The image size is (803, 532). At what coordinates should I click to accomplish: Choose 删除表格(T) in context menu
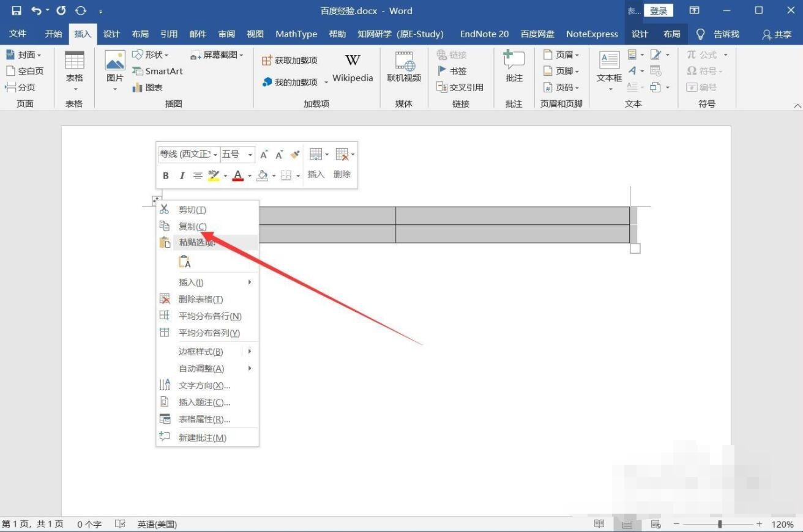pyautogui.click(x=207, y=299)
